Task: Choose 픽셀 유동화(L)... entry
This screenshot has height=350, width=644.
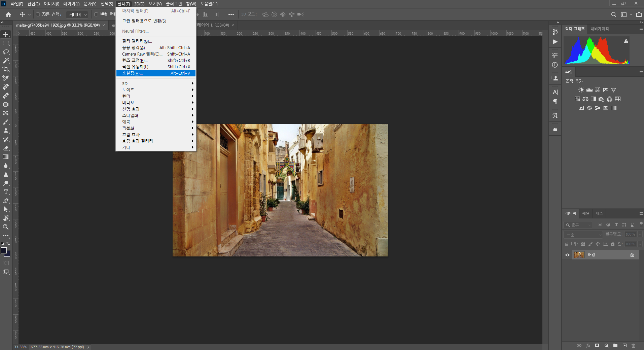Action: (156, 67)
